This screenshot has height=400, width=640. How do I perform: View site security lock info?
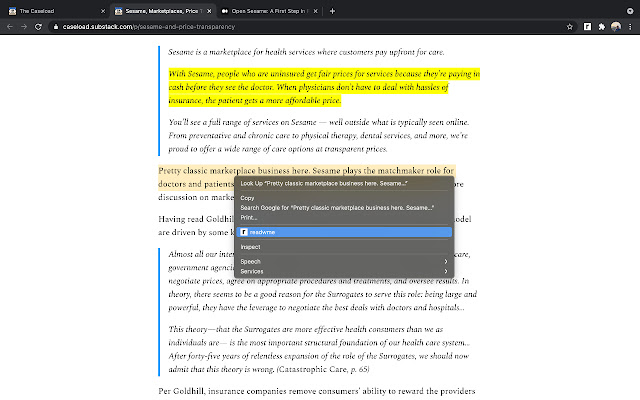[56, 27]
